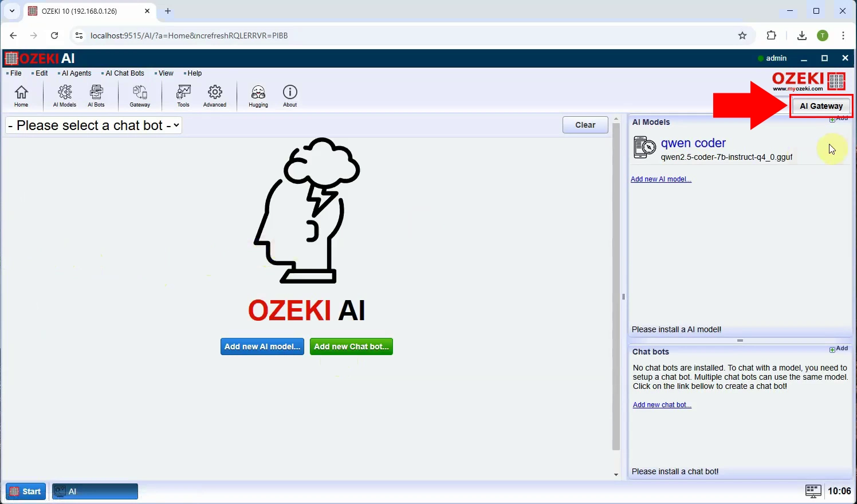Click green 'Add new Chat bot...' button
Viewport: 857px width, 504px height.
(351, 346)
